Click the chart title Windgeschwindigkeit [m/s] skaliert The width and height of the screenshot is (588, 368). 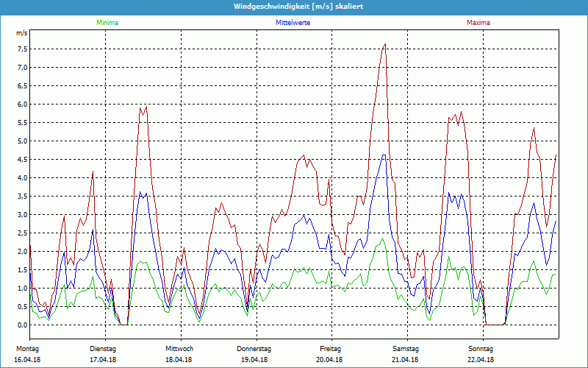[298, 7]
